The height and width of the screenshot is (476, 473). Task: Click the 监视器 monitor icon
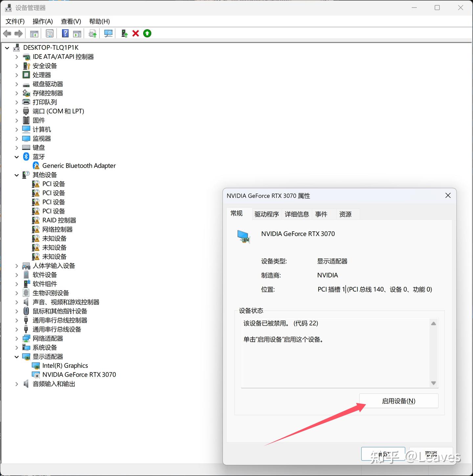point(26,138)
